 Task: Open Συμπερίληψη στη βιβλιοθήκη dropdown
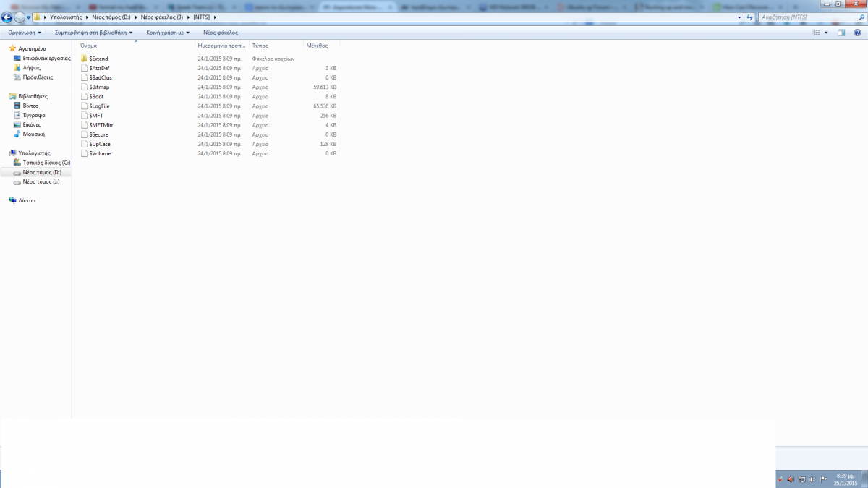[x=93, y=33]
